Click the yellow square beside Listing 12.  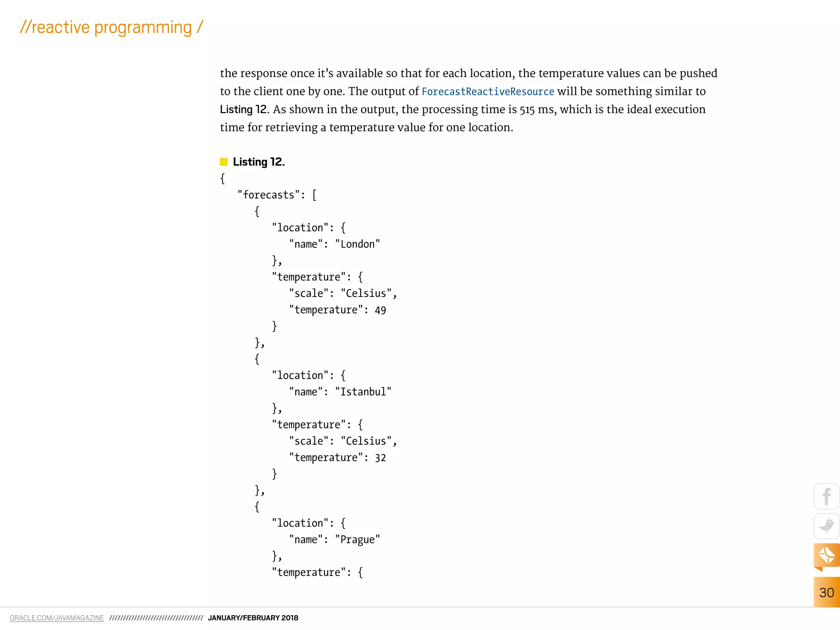coord(224,162)
